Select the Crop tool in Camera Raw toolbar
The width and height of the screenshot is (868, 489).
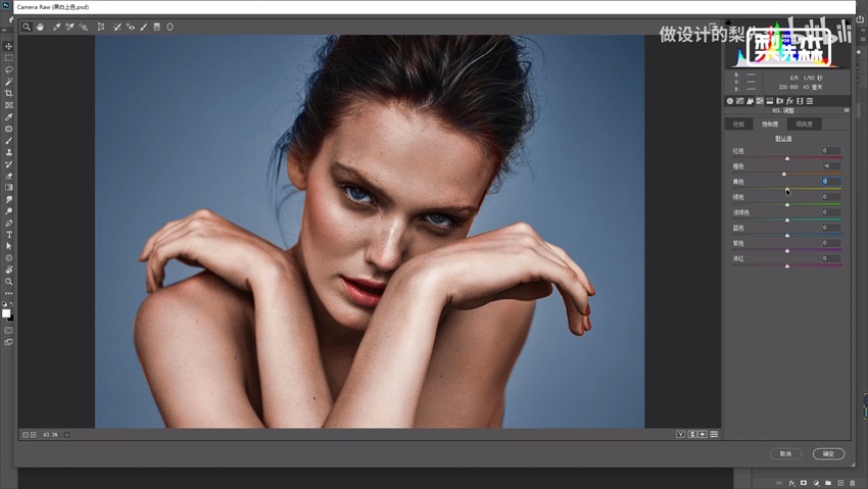(x=101, y=27)
